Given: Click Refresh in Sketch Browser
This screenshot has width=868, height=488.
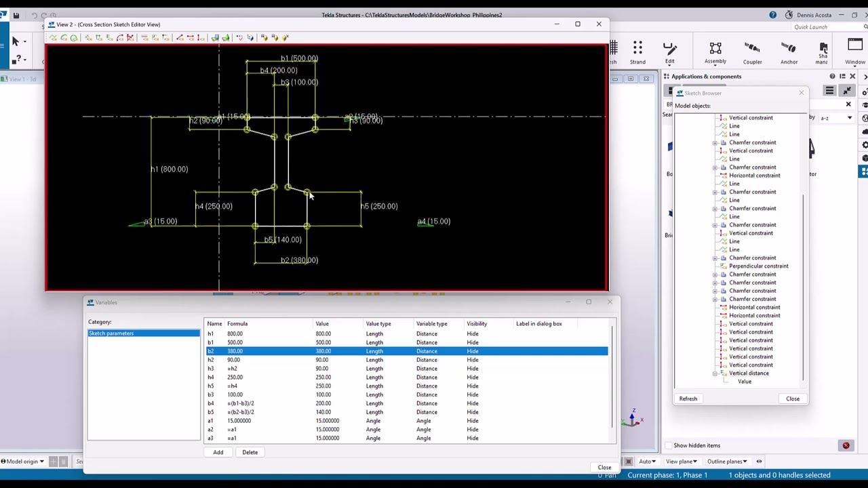Looking at the screenshot, I should coord(688,399).
